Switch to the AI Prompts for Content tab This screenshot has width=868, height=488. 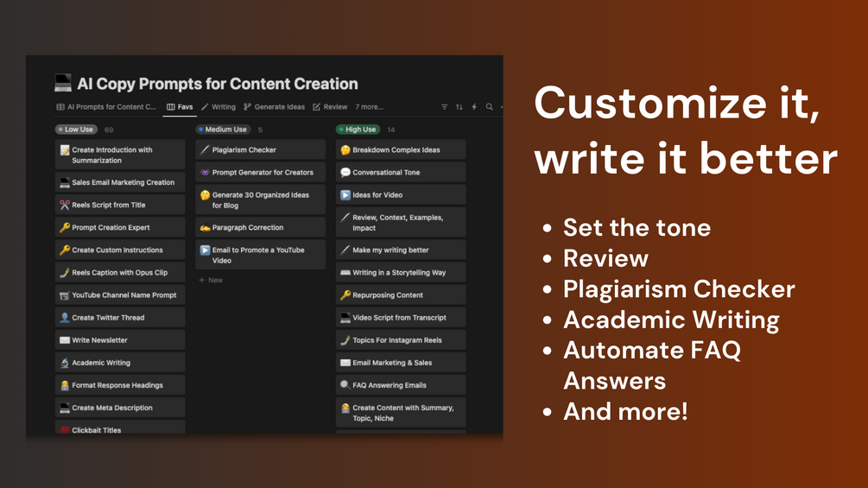pos(107,107)
